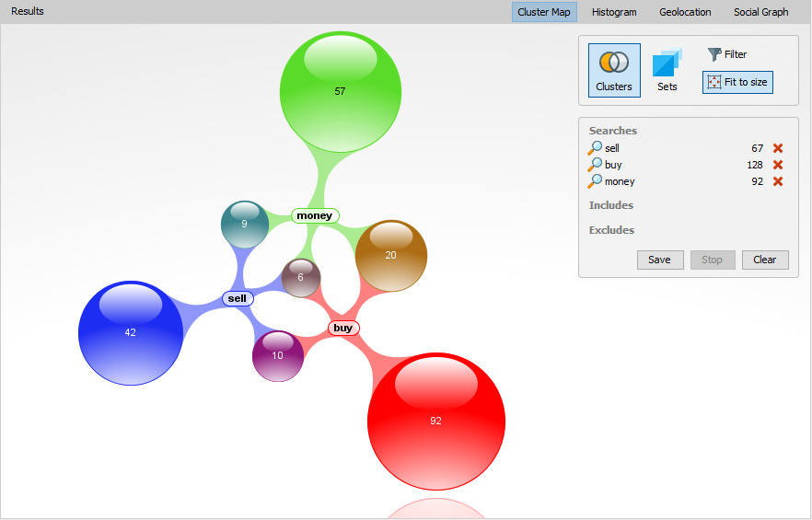This screenshot has height=520, width=812.
Task: Click magnifier icon beside 'buy' search
Action: coord(596,165)
